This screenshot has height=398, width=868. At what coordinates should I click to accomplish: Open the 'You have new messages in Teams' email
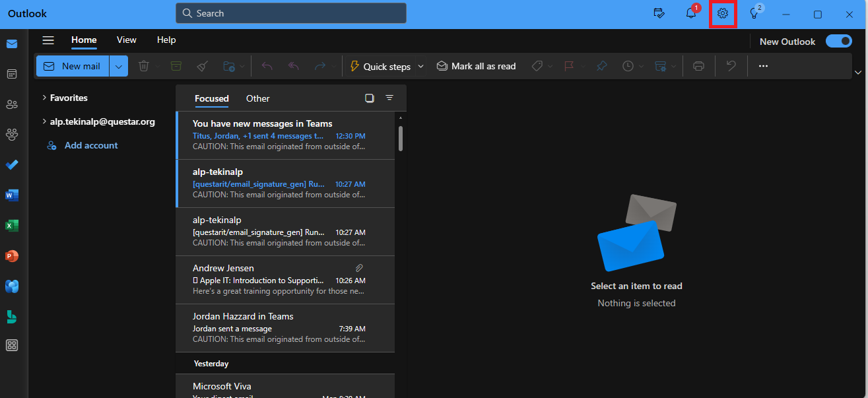pos(285,135)
